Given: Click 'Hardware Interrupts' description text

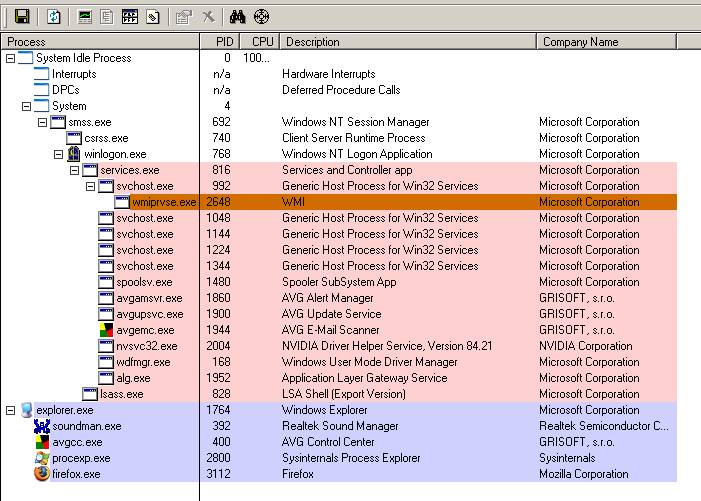Looking at the screenshot, I should (x=329, y=74).
